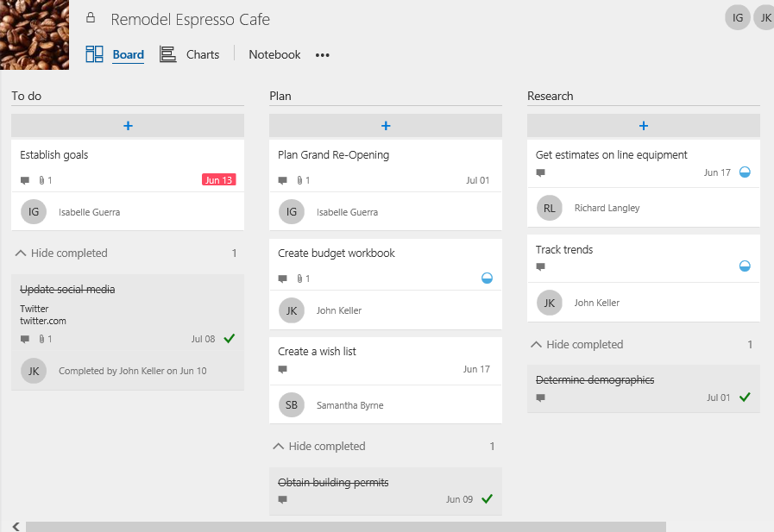
Task: Click the comment icon on "Get estimates on line equipment"
Action: coord(541,172)
